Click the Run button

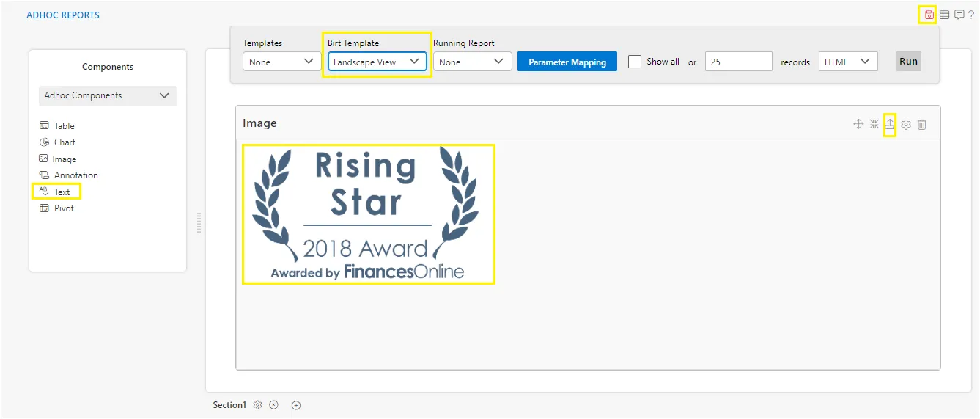click(908, 62)
